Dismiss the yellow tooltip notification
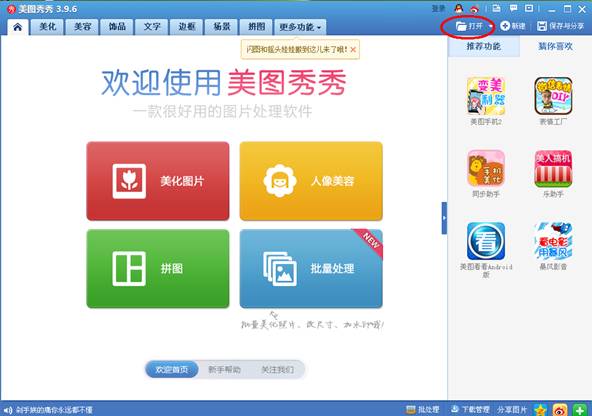 pos(353,49)
